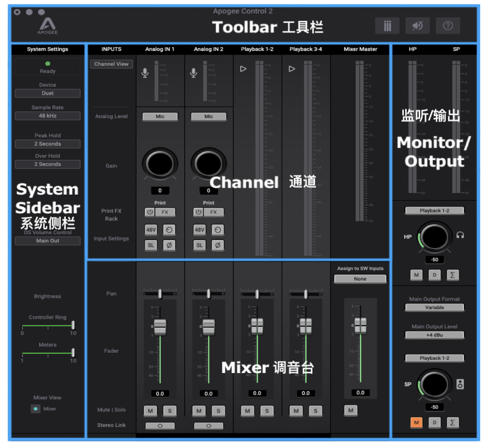
Task: Click the microphone icon on Analog IN 1
Action: pyautogui.click(x=145, y=73)
